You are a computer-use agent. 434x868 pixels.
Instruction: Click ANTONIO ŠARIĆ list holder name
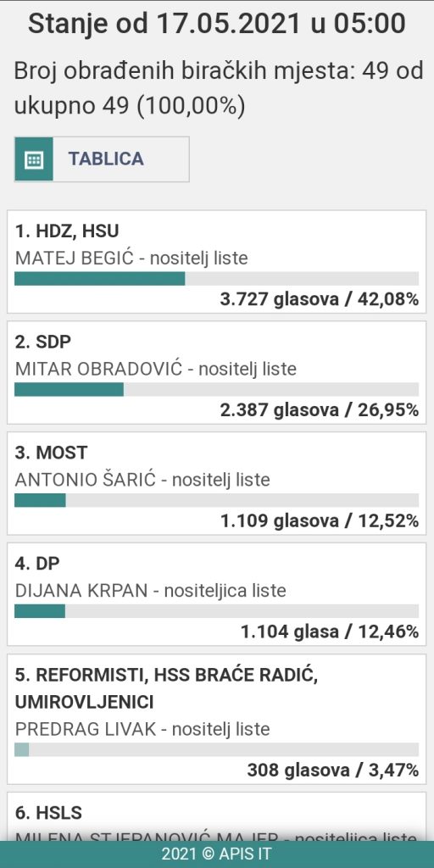pyautogui.click(x=86, y=480)
